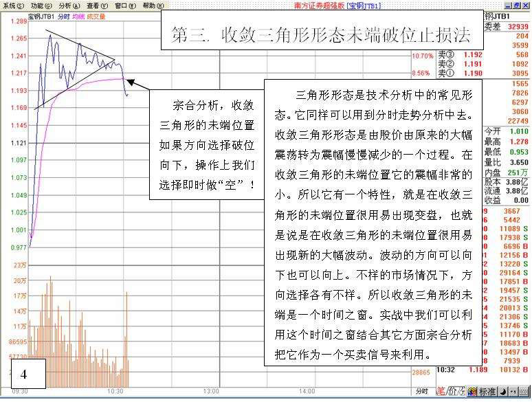Click the restore window icon at top right

(516, 5)
